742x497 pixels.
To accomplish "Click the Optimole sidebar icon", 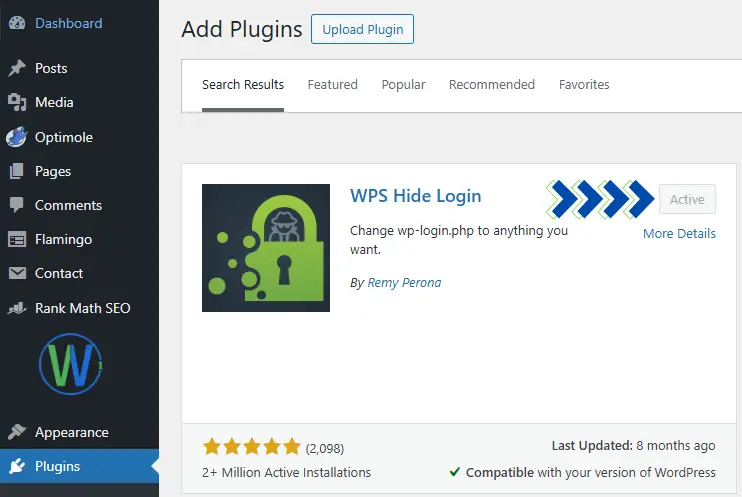I will coord(17,137).
